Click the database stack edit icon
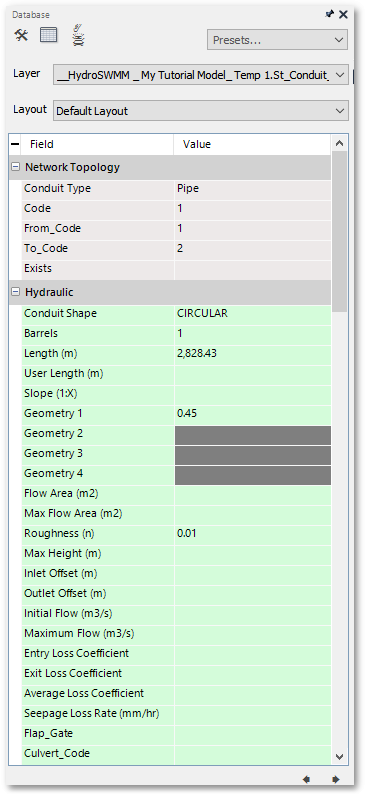 tap(78, 35)
